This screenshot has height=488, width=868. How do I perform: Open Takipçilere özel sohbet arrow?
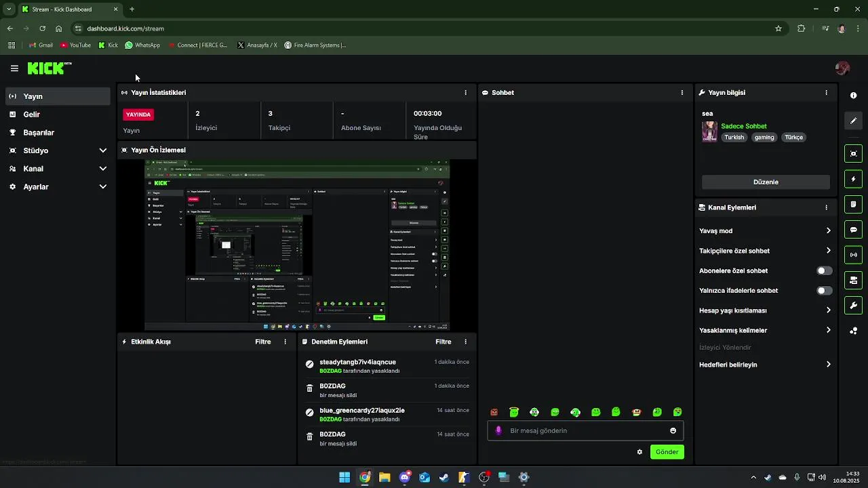tap(828, 251)
